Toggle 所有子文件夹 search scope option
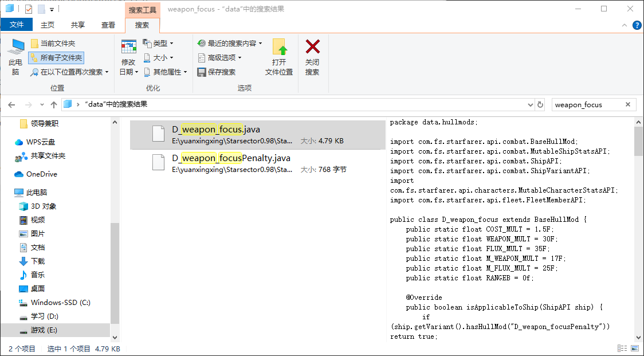644x356 pixels. 56,58
